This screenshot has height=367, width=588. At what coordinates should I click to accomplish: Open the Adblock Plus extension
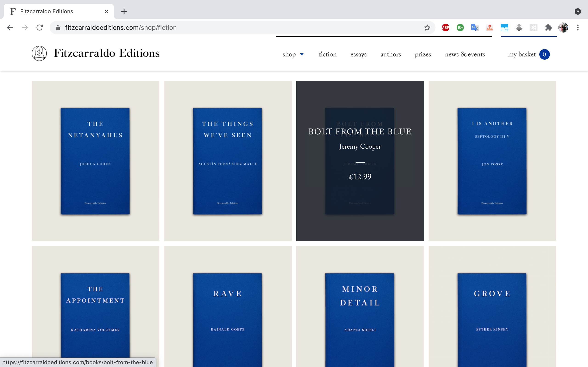coord(445,27)
